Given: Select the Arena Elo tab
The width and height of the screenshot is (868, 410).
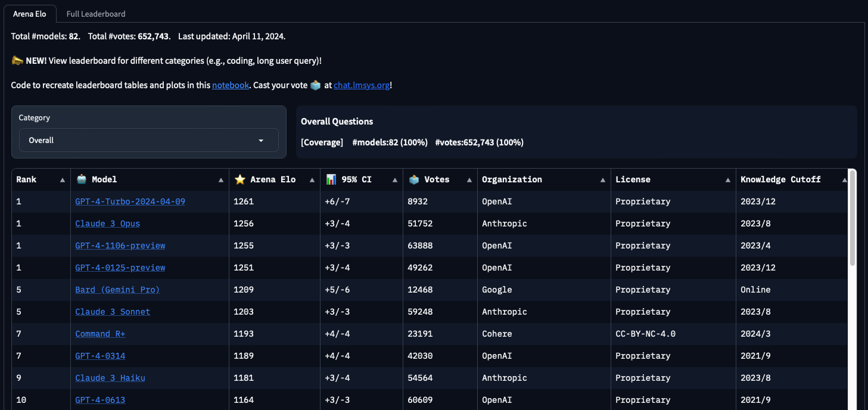Looking at the screenshot, I should click(30, 14).
